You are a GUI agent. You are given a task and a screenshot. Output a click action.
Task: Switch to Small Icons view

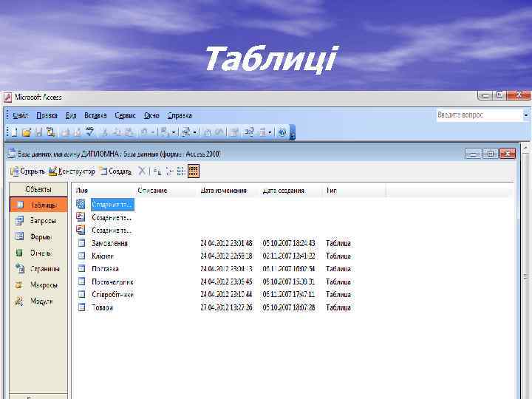click(x=169, y=171)
